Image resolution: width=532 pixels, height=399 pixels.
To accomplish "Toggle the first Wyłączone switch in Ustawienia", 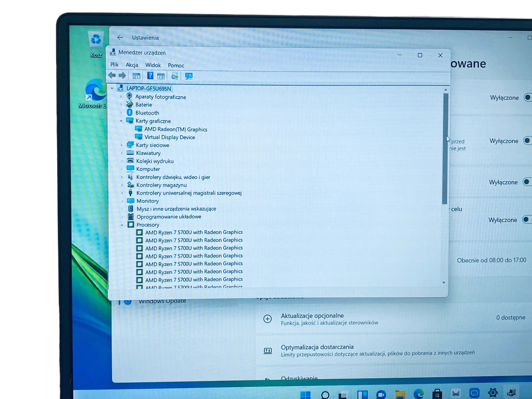I will 528,97.
